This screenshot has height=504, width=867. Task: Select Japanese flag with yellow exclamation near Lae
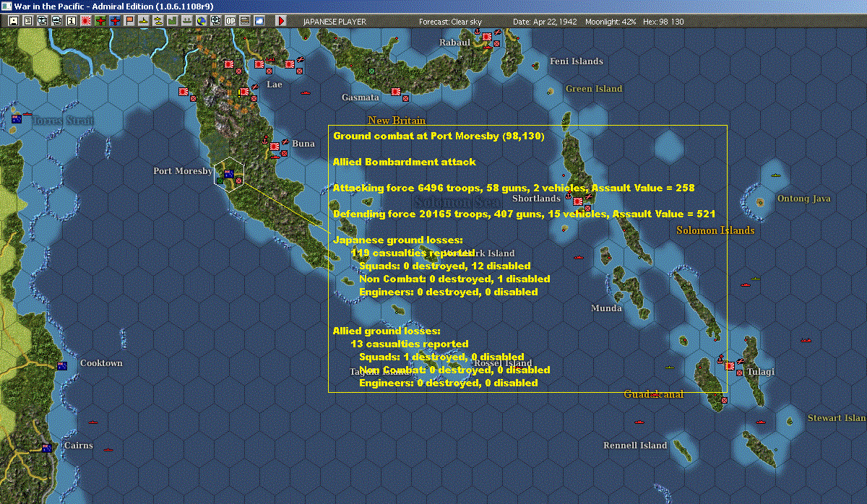tap(244, 92)
